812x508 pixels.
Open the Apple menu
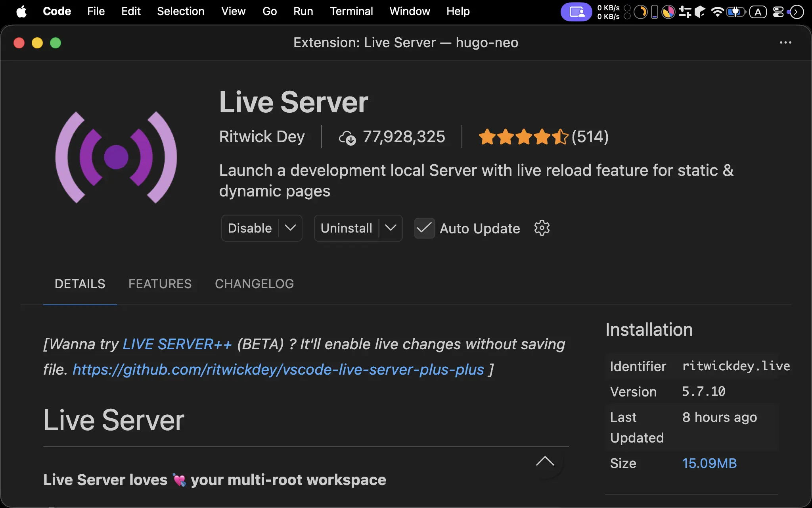click(21, 12)
